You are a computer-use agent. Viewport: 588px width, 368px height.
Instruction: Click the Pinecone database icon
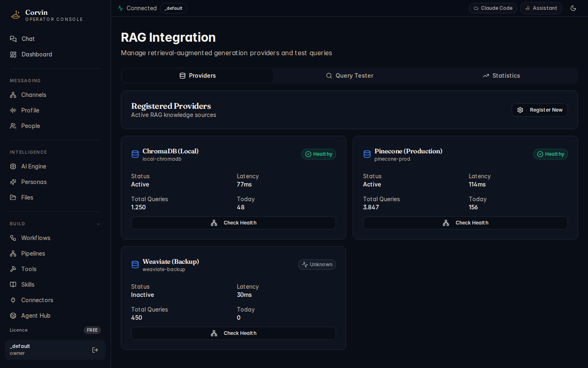[367, 154]
